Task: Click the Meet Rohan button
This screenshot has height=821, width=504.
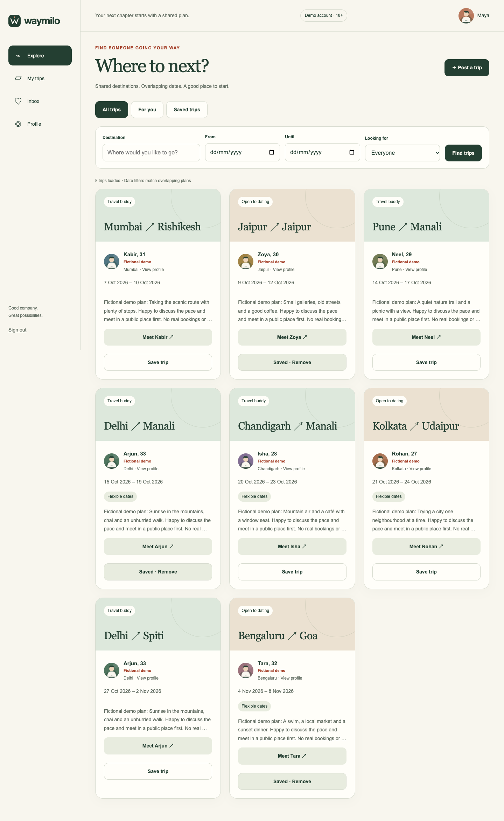Action: [426, 547]
